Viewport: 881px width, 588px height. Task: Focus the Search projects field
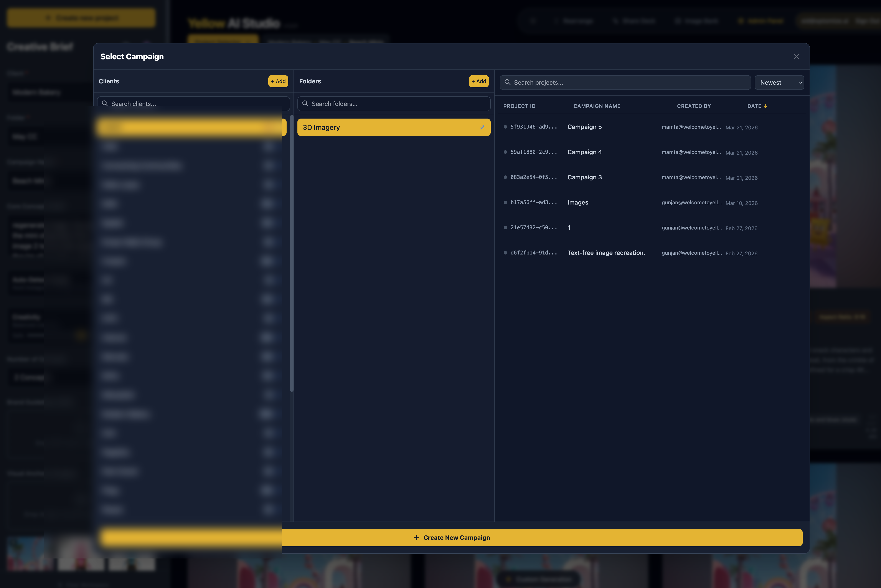coord(625,83)
